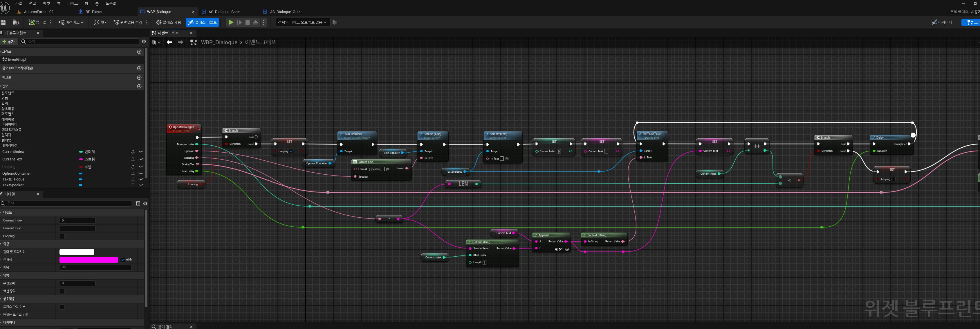The image size is (980, 329).
Task: Select EventGraph in My Blueprint
Action: point(17,60)
